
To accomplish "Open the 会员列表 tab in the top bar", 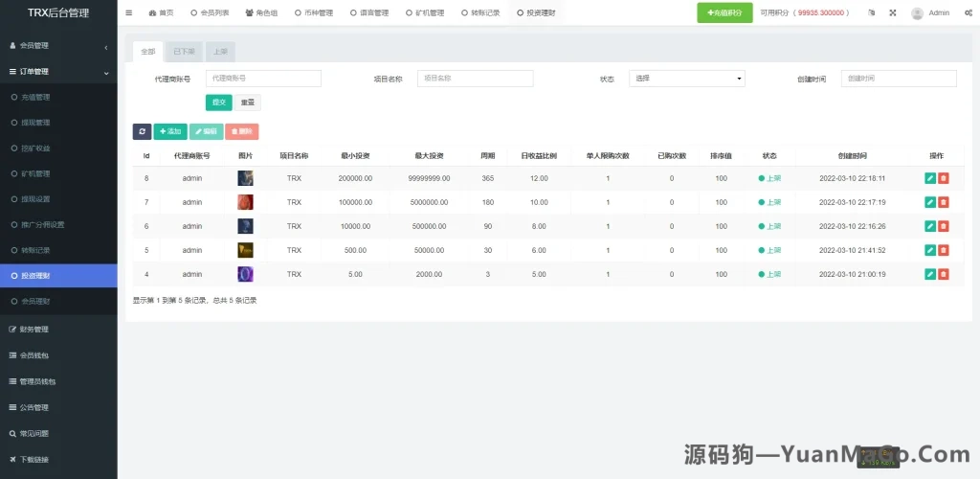I will click(x=210, y=12).
